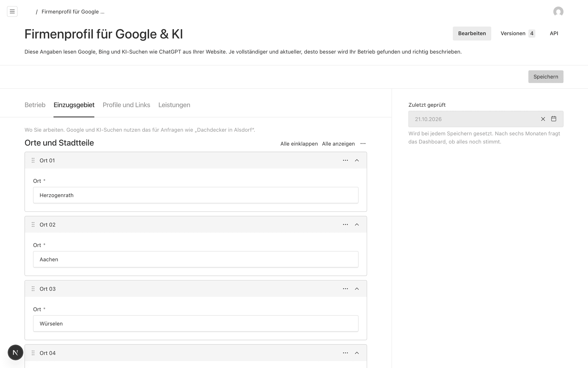The height and width of the screenshot is (368, 588).
Task: Focus the Aachen Ort field
Action: pyautogui.click(x=196, y=259)
